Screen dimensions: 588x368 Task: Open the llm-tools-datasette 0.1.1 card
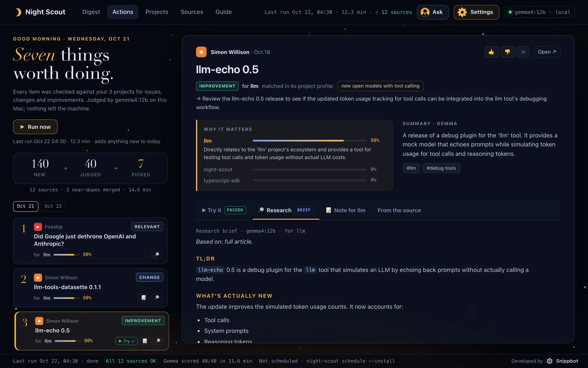click(90, 288)
